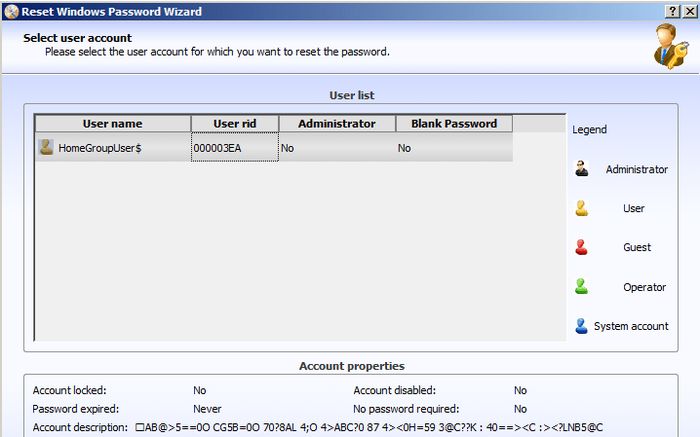
Task: Click the app icon in the title bar
Action: click(11, 11)
